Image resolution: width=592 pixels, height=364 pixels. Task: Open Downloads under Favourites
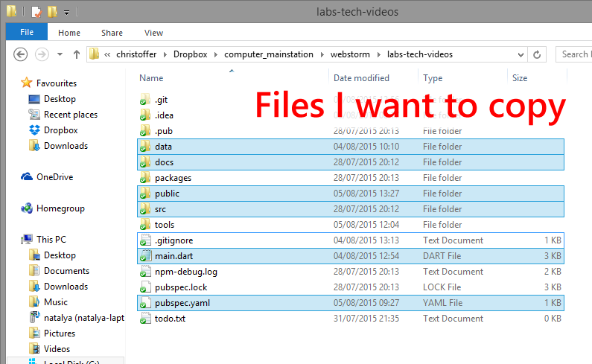tap(66, 146)
